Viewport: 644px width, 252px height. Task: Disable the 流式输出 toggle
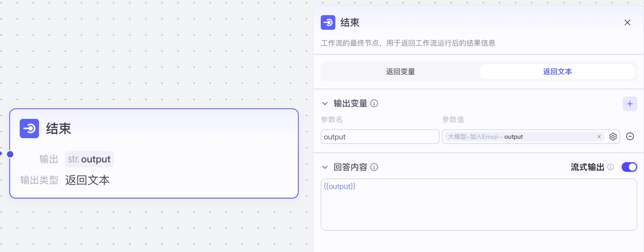pyautogui.click(x=629, y=167)
